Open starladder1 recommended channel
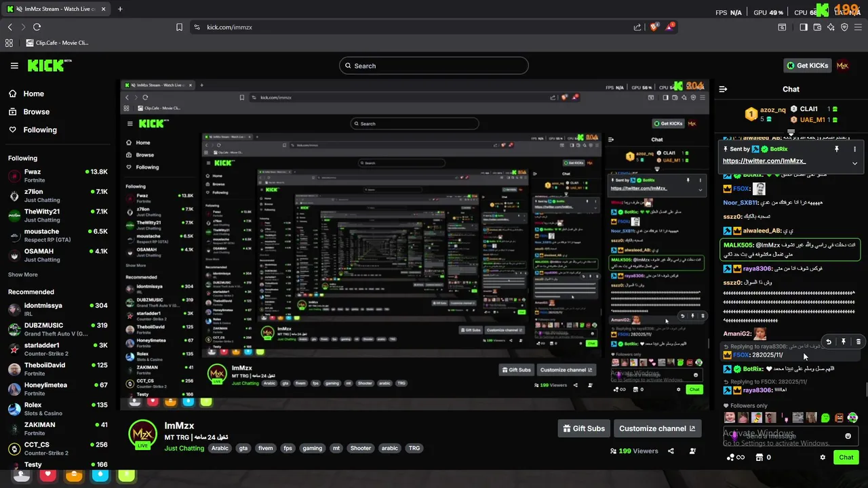This screenshot has width=868, height=488. coord(58,349)
